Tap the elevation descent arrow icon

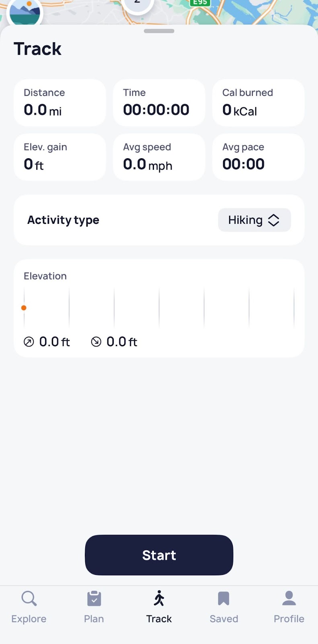click(96, 342)
